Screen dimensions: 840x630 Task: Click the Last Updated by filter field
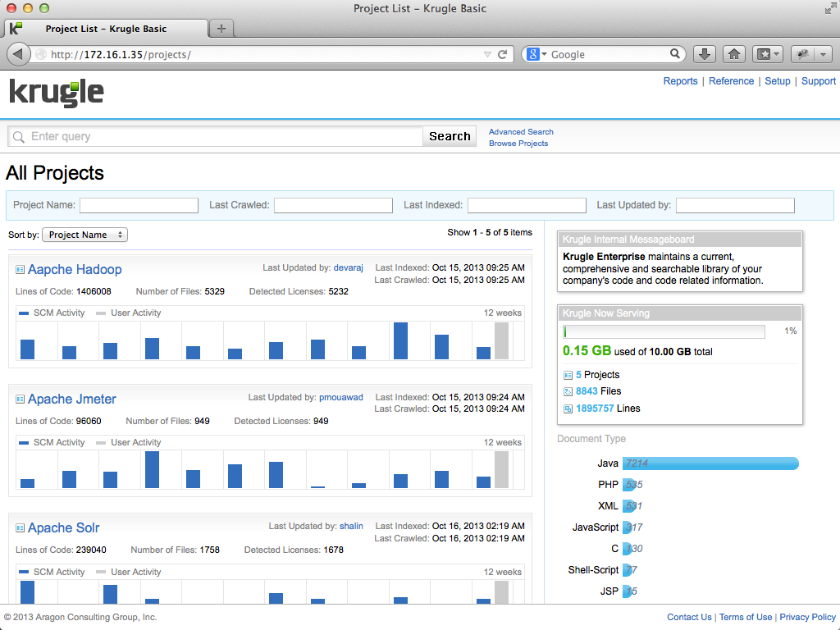click(x=735, y=205)
